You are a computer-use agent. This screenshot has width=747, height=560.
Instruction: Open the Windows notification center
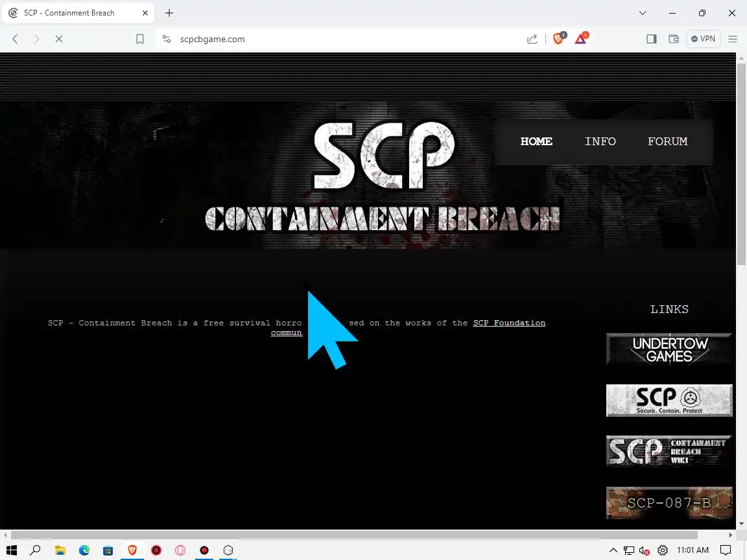(726, 550)
